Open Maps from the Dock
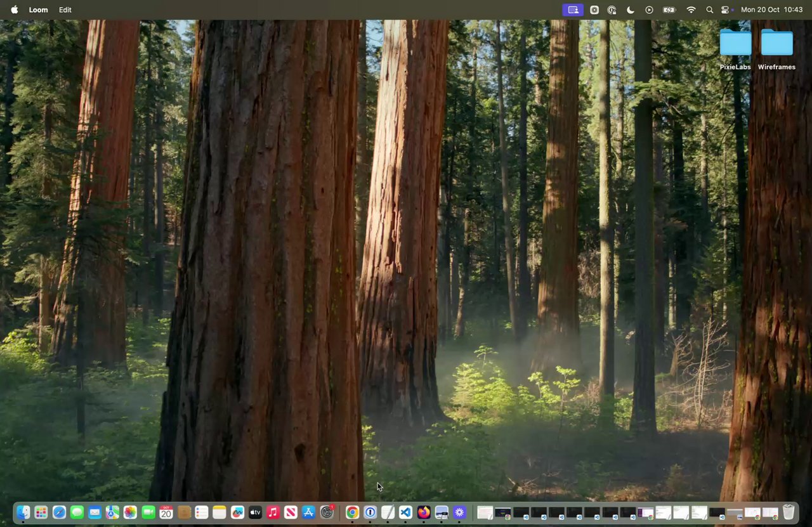 coord(112,512)
